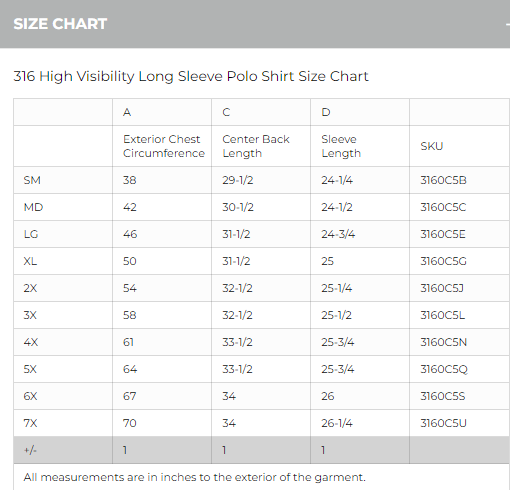The width and height of the screenshot is (510, 490).
Task: Select the 2X size row label
Action: [x=30, y=288]
